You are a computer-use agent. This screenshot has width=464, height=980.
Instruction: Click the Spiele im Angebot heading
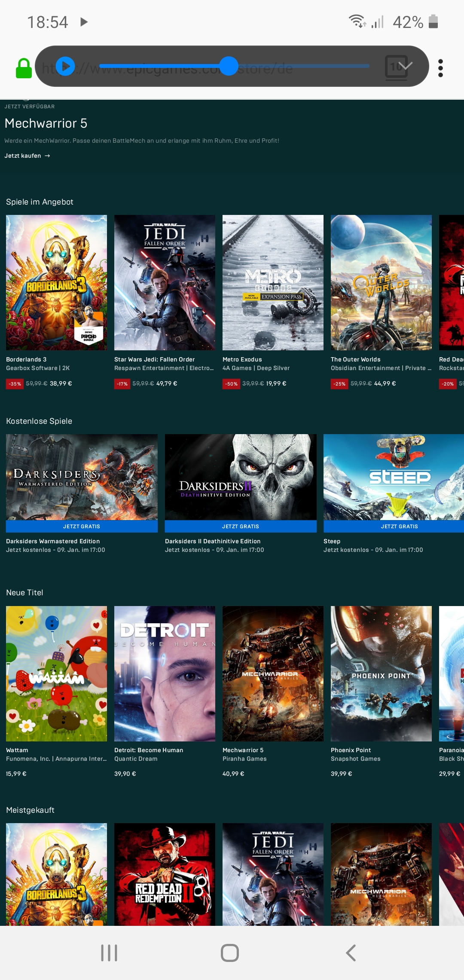point(40,202)
